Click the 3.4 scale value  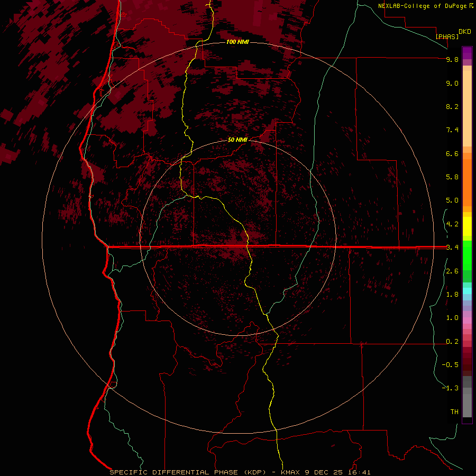(452, 247)
